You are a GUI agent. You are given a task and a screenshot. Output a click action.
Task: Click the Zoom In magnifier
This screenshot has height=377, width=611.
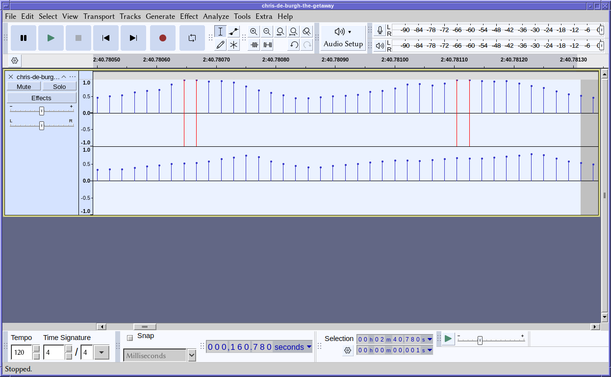(254, 32)
